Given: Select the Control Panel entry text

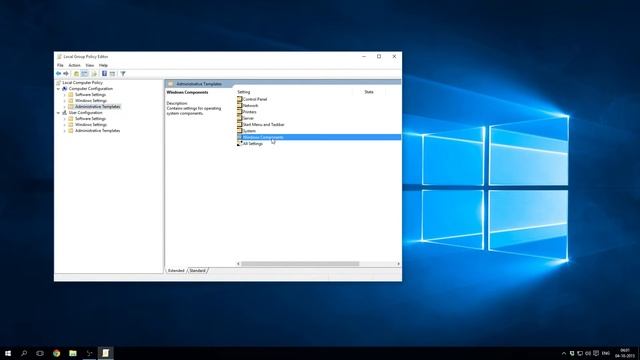Looking at the screenshot, I should coord(255,99).
